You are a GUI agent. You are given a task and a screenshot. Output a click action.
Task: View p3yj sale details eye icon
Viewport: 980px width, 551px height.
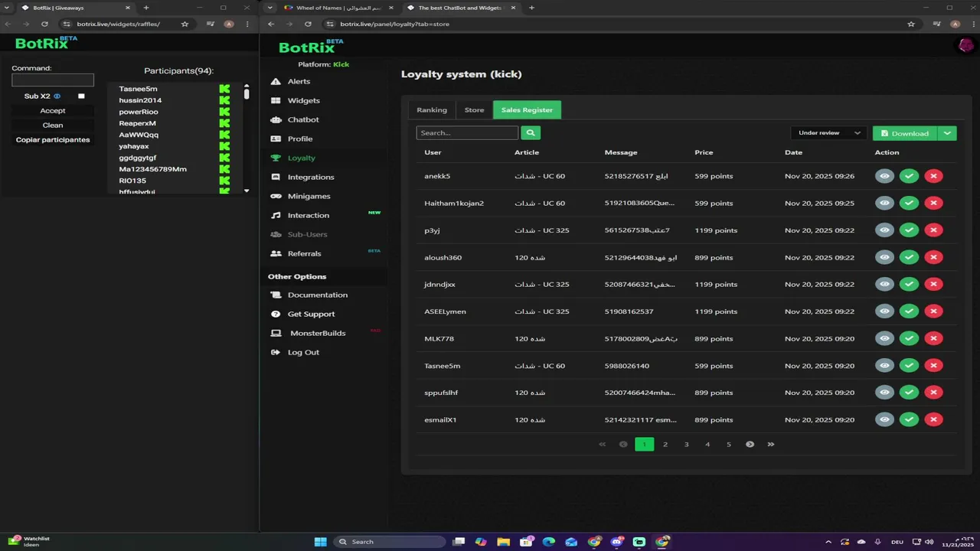coord(884,230)
